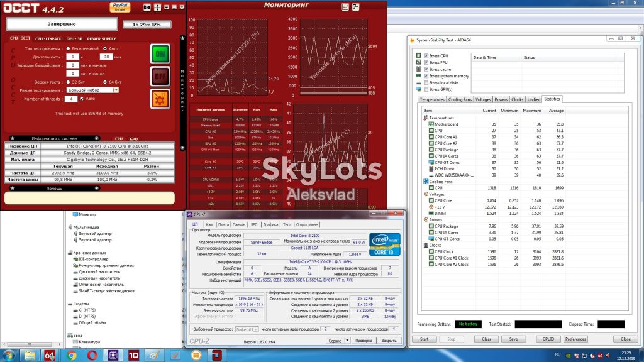644x362 pixels.
Task: Collapse the Мультимедиа tree node
Action: (x=70, y=227)
